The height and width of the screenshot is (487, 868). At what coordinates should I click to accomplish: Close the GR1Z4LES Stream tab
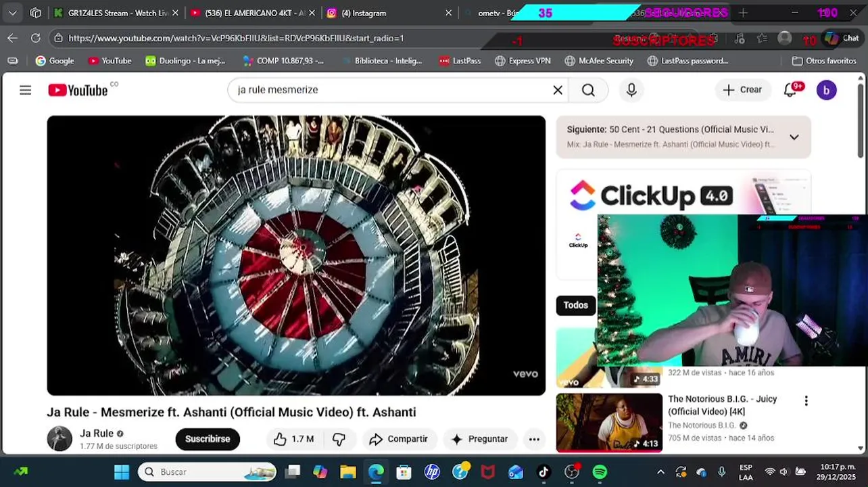pos(176,13)
